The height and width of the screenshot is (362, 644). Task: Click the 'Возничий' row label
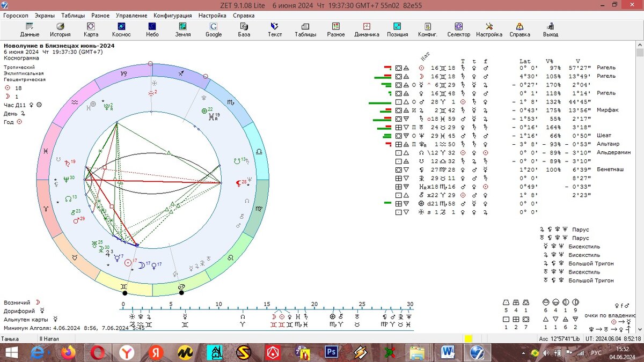point(17,302)
